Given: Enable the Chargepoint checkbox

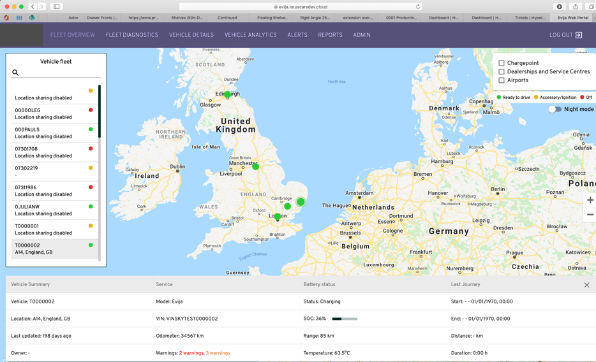Looking at the screenshot, I should [501, 63].
